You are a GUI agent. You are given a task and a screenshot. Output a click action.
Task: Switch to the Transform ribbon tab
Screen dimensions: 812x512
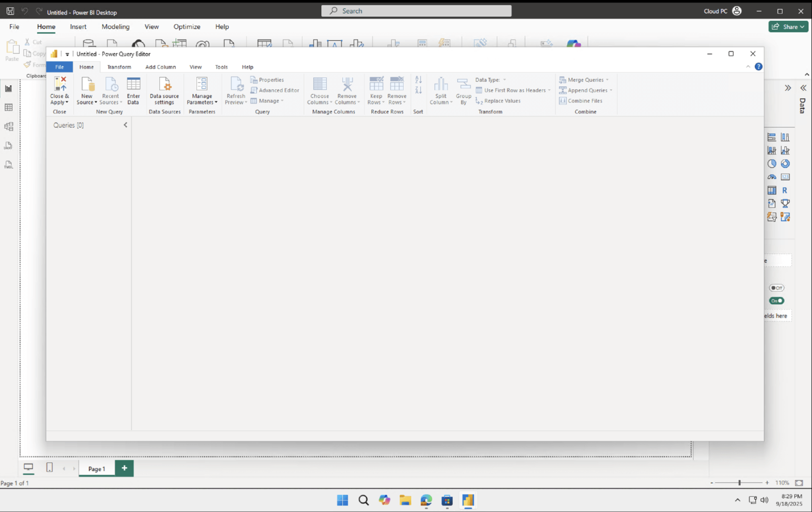[119, 66]
